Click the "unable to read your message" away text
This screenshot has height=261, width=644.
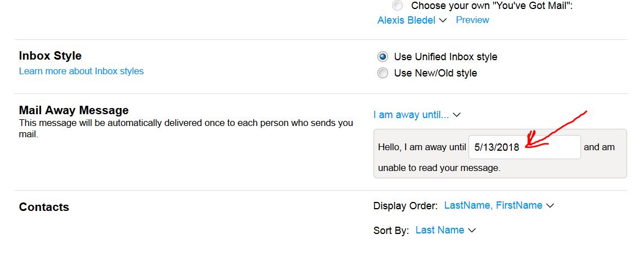point(439,168)
